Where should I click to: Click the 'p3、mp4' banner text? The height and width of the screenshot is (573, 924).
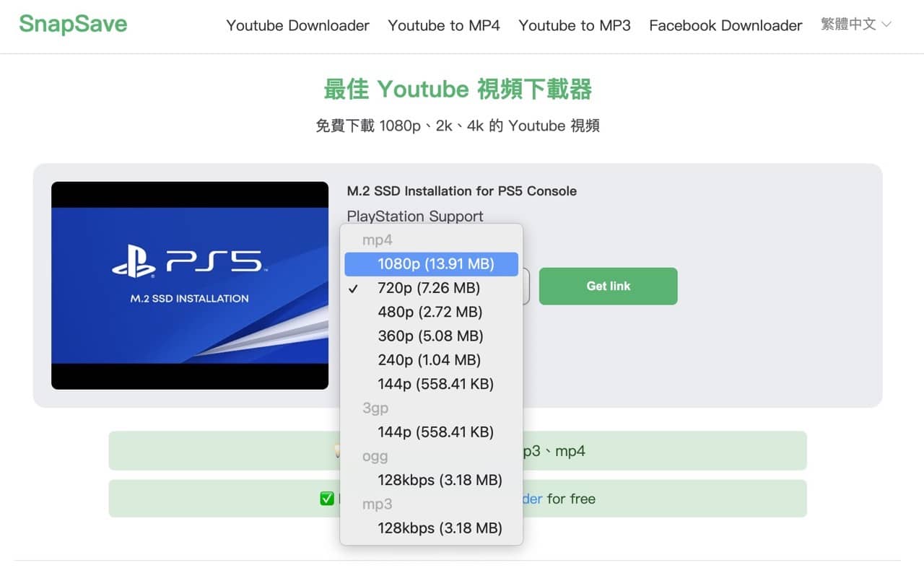coord(554,451)
